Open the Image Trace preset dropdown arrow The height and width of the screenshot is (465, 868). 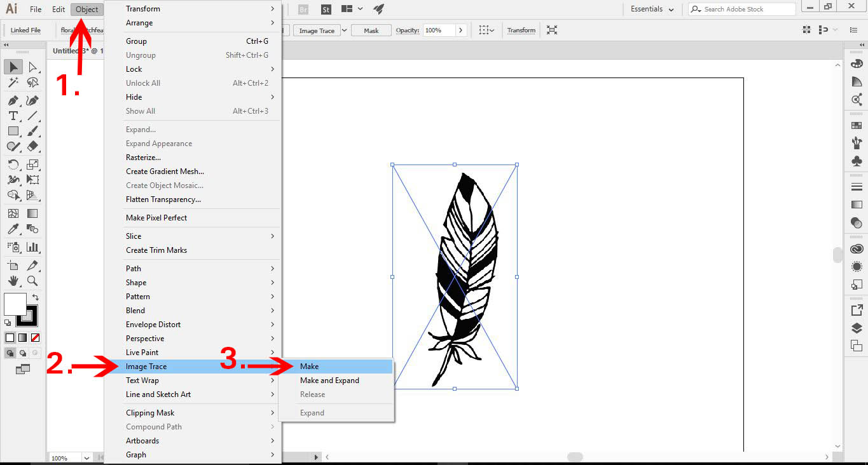[x=344, y=30]
